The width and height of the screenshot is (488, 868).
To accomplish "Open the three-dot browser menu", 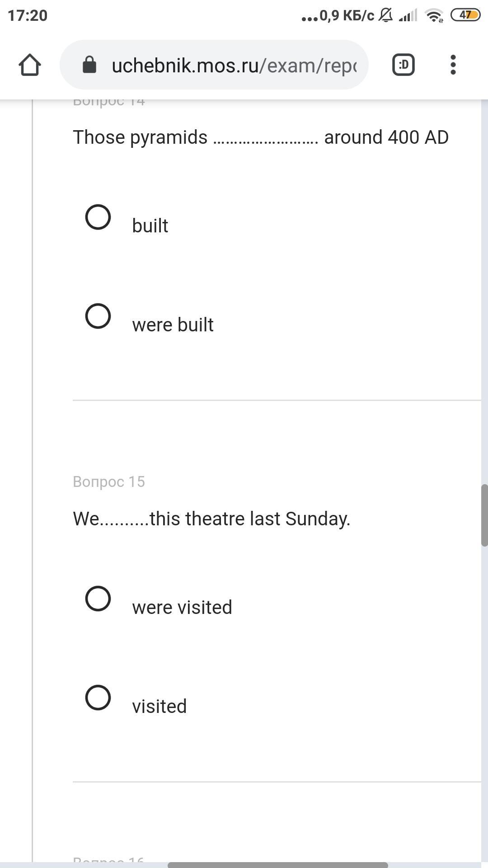I will (453, 65).
